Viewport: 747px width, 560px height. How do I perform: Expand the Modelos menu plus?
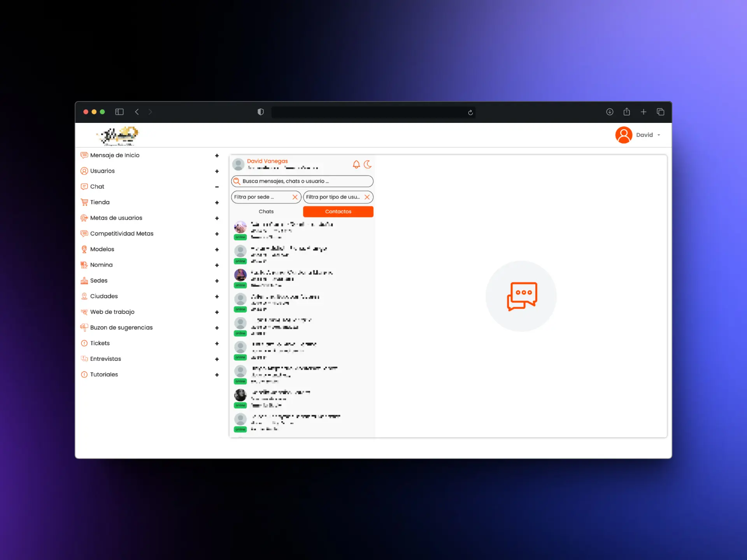pyautogui.click(x=217, y=250)
